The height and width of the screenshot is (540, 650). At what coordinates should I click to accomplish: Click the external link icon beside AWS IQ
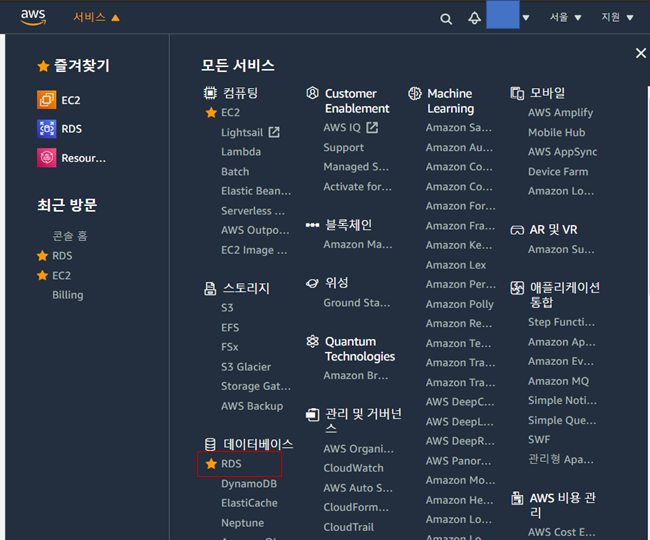point(372,127)
